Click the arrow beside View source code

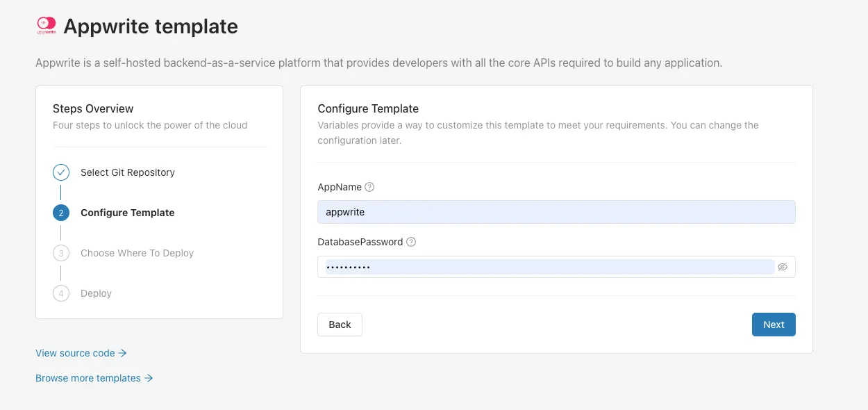pos(122,353)
